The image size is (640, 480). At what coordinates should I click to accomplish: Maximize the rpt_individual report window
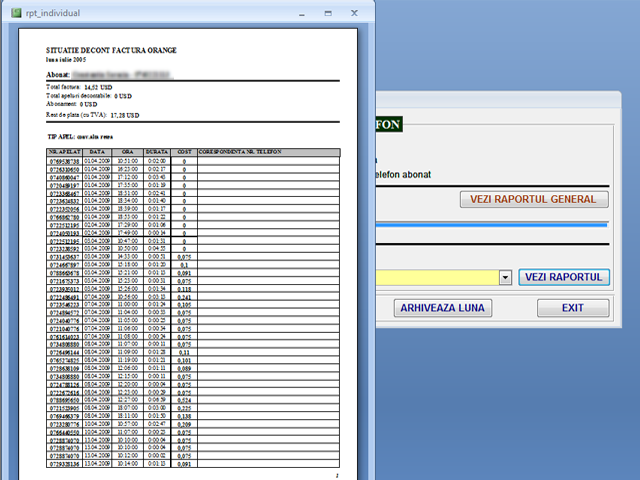coord(327,14)
